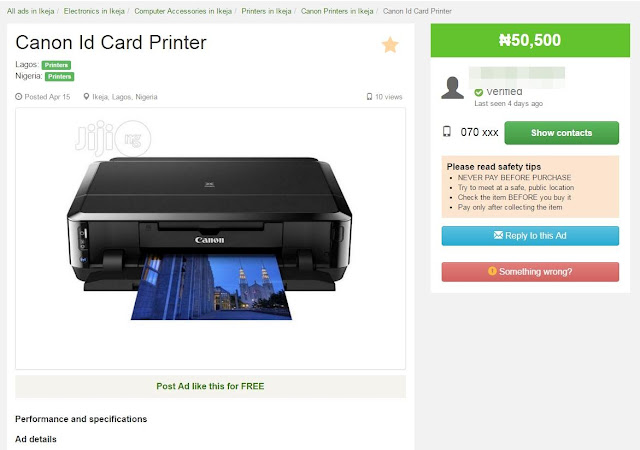Click the verified checkmark badge
This screenshot has height=450, width=640.
click(478, 92)
